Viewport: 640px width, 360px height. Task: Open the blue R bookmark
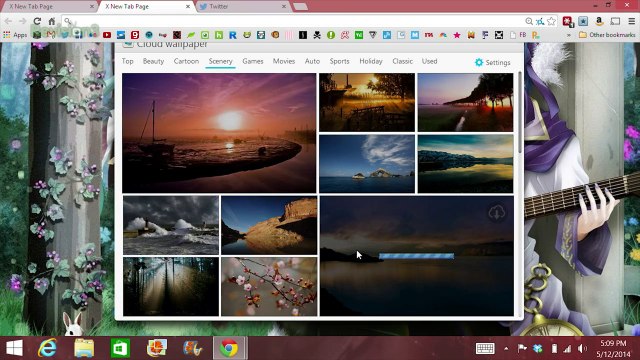pyautogui.click(x=233, y=35)
